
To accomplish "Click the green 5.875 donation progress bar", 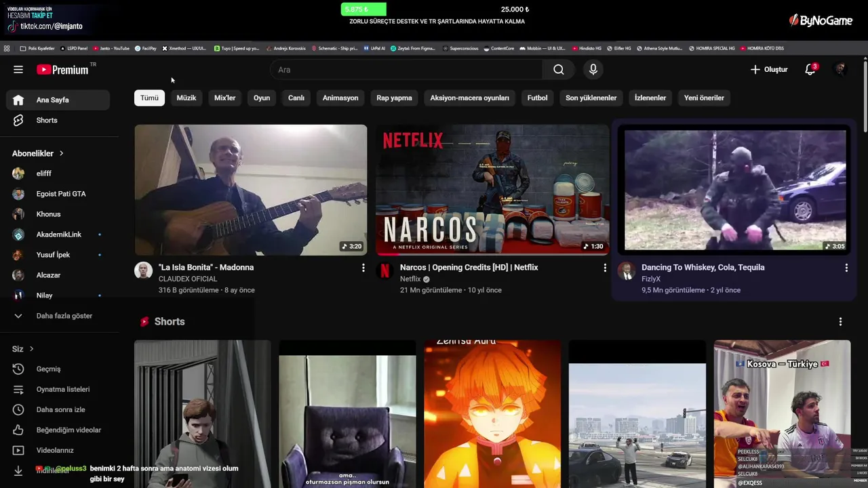I will [363, 9].
